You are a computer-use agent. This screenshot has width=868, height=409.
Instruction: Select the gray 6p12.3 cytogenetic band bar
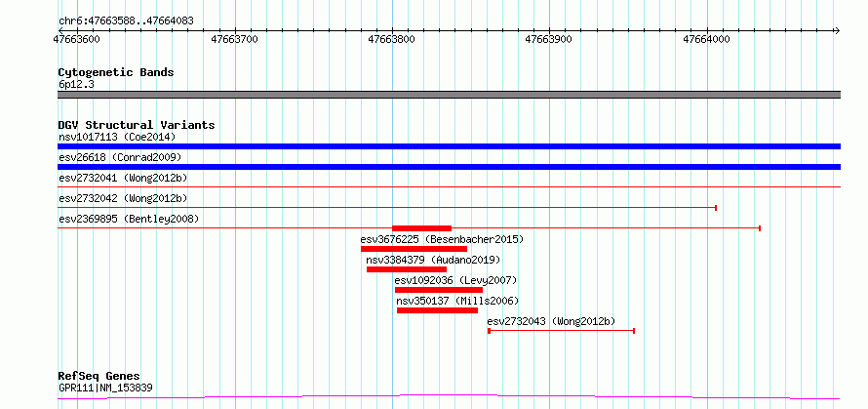tap(449, 95)
